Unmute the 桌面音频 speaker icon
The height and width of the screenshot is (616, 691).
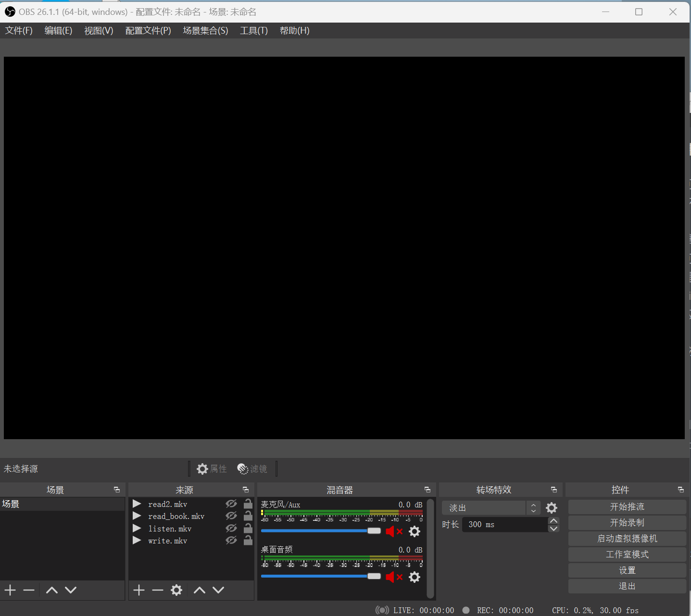click(394, 577)
